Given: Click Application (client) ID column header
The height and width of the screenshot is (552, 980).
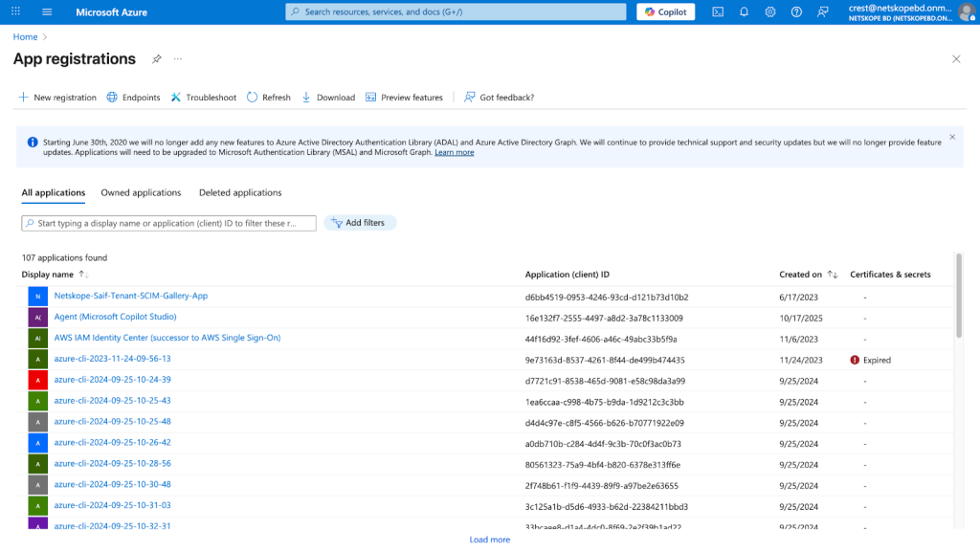Looking at the screenshot, I should (567, 275).
